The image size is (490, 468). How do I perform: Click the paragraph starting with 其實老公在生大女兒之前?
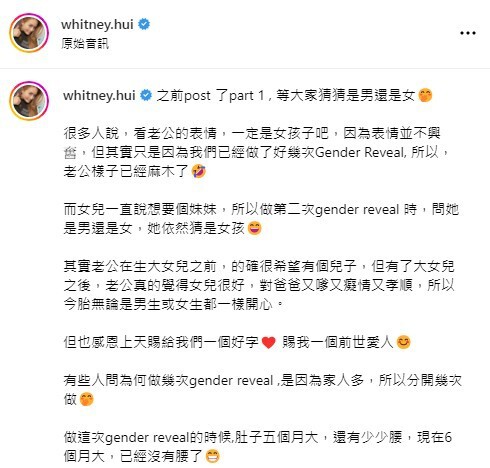point(259,285)
